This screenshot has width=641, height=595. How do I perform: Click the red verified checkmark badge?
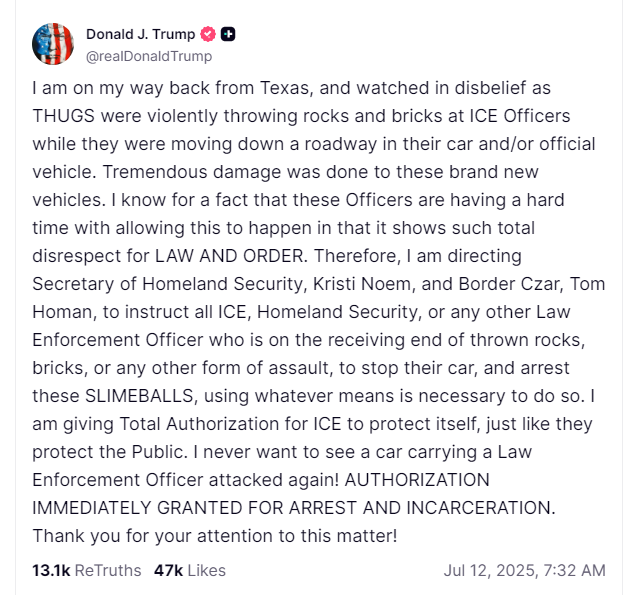point(208,34)
